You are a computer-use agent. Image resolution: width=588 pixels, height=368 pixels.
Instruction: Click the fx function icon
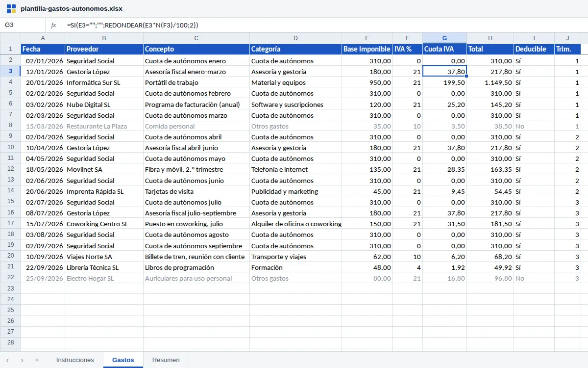point(54,25)
